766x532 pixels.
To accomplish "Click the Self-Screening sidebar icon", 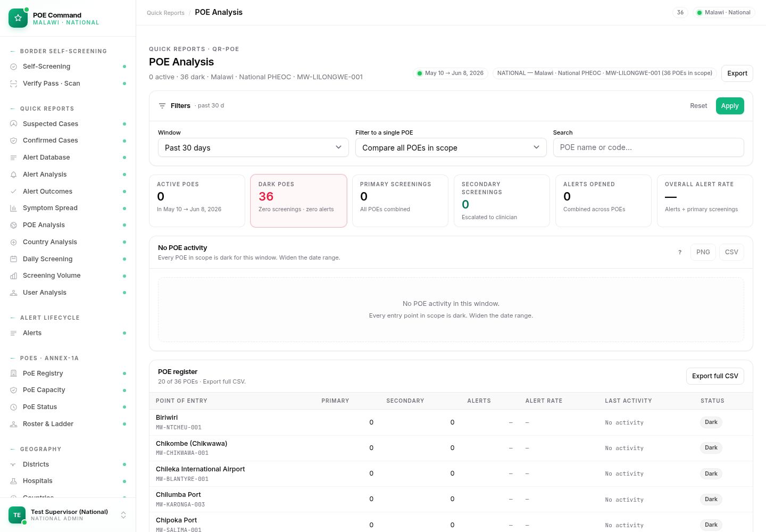I will click(14, 66).
